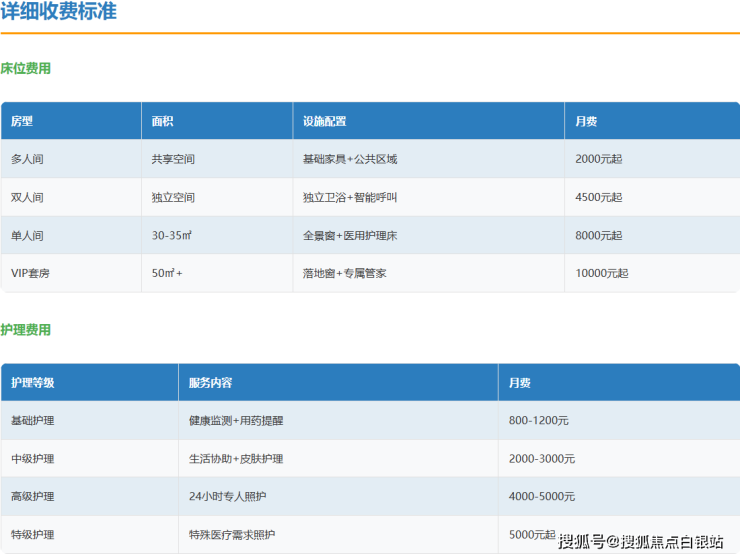Click the 护理等级 column header
Viewport: 740px width, 558px height.
click(x=33, y=383)
